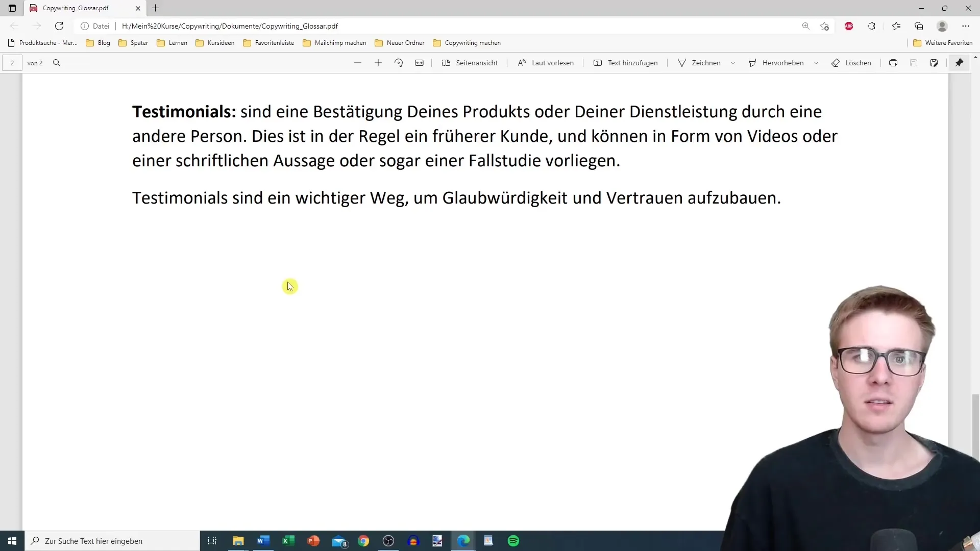Open the Kursideen bookmarks folder
Screen dimensions: 980x551
pos(215,43)
